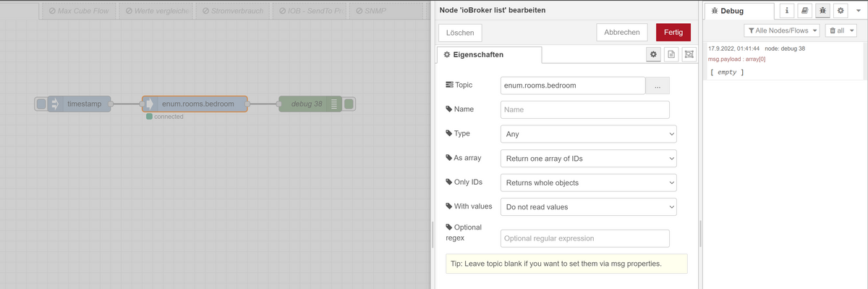Show node properties gear icon
The height and width of the screenshot is (289, 868).
653,54
